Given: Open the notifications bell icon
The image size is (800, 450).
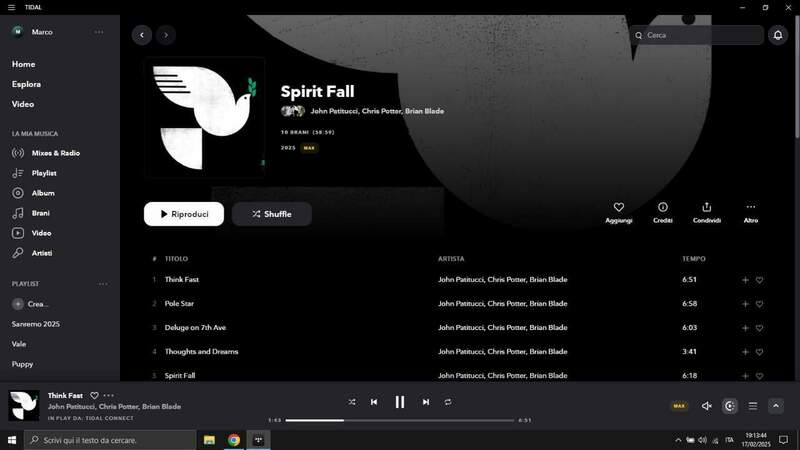Looking at the screenshot, I should [x=778, y=35].
